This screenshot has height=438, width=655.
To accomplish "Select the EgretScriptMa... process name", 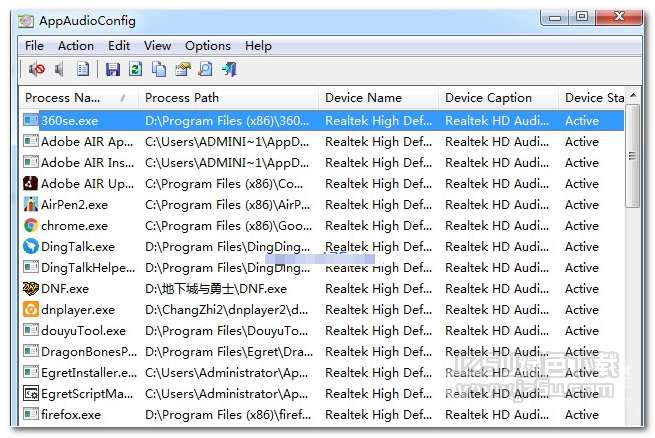I will tap(87, 393).
